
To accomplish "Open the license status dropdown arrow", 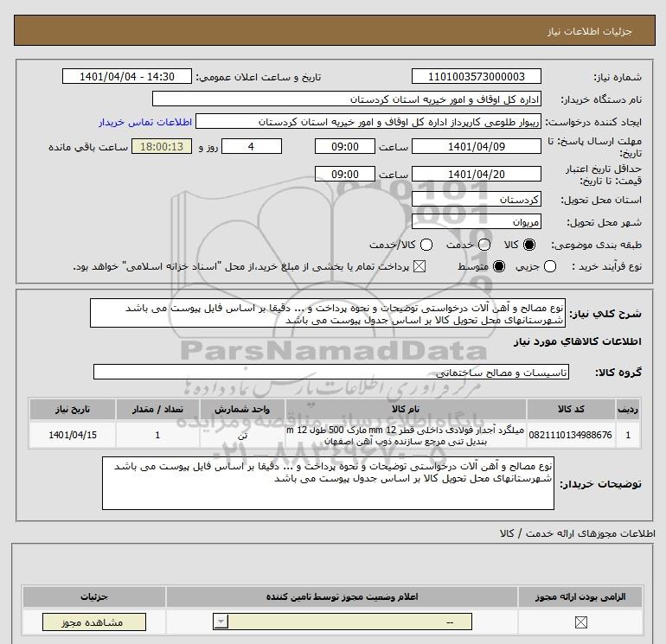I will (221, 622).
